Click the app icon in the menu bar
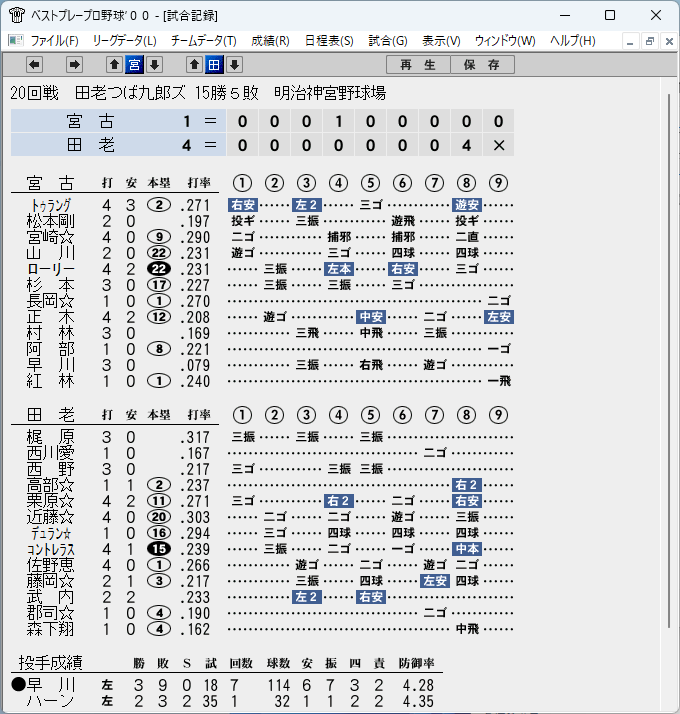The height and width of the screenshot is (714, 680). (15, 41)
